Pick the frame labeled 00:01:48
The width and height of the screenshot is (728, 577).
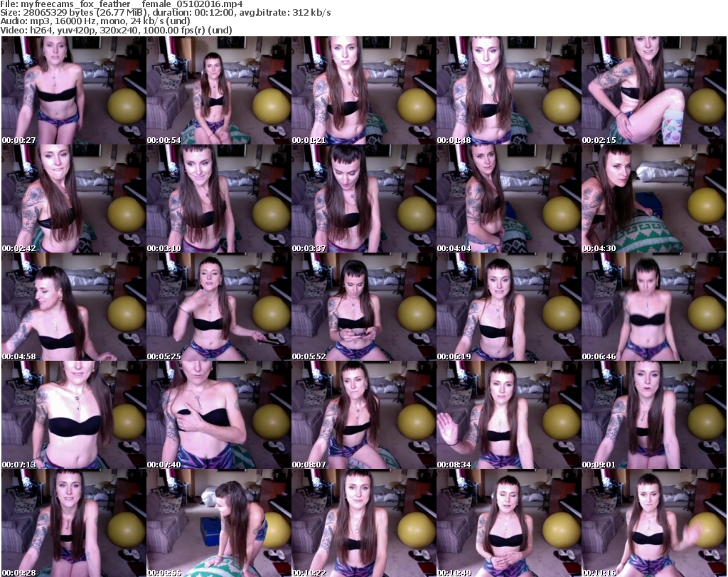click(x=508, y=90)
